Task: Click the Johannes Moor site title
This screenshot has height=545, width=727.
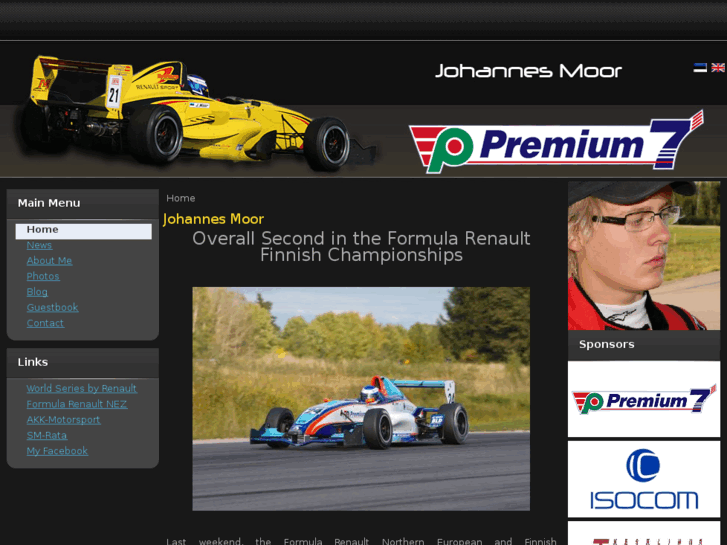Action: 528,71
